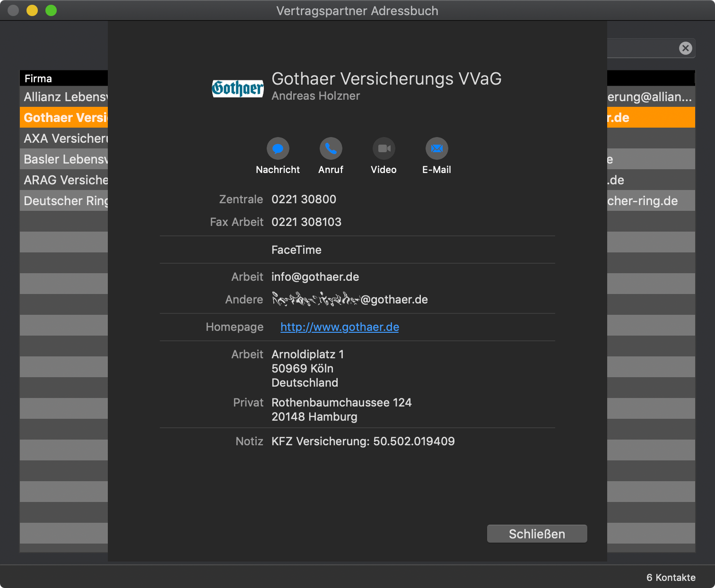Image resolution: width=715 pixels, height=588 pixels.
Task: Click the Rothenbaumchaussee 124 private address
Action: [341, 403]
